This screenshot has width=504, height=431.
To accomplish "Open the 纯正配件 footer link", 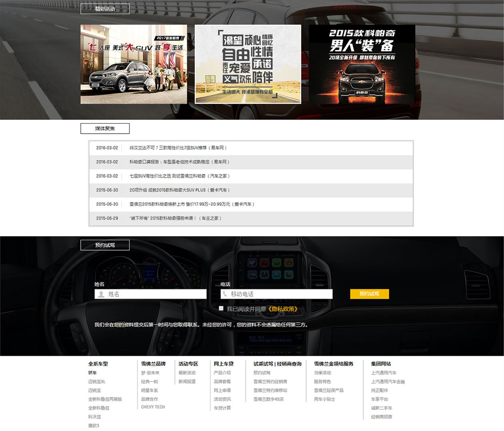I will [380, 390].
